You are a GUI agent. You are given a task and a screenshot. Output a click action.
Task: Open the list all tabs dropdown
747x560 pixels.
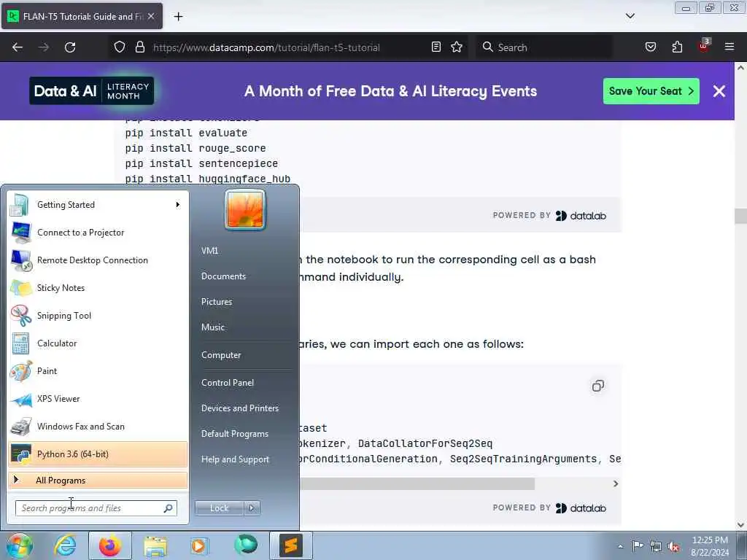630,16
